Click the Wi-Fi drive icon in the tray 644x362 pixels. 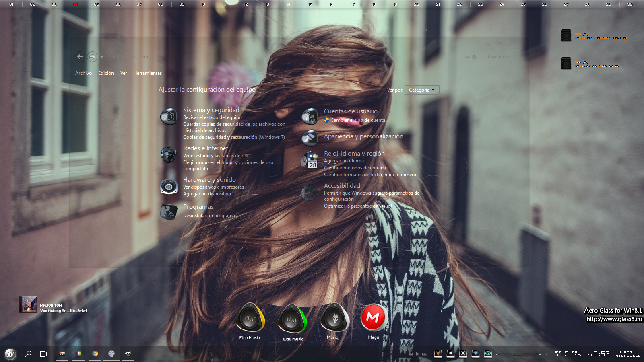tap(475, 354)
